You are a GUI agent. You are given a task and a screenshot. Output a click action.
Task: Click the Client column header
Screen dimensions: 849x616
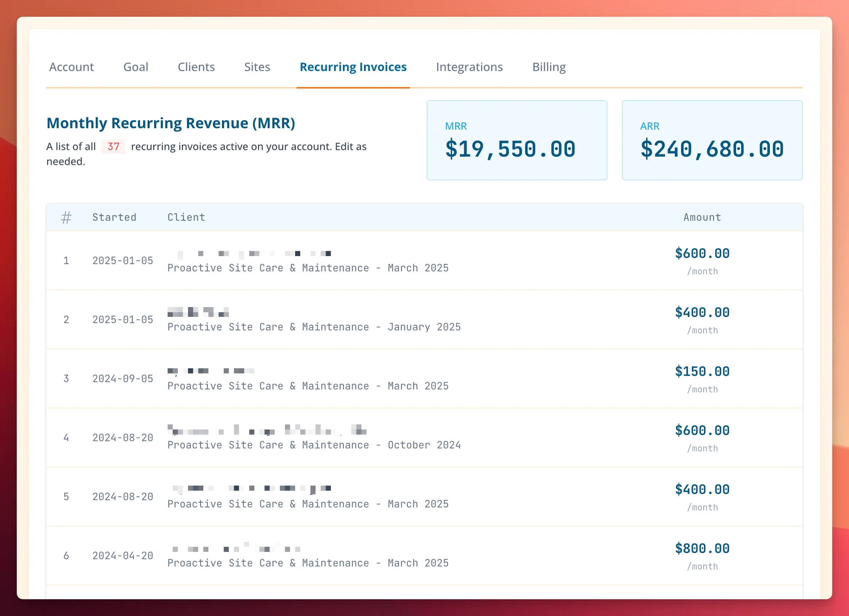point(186,217)
